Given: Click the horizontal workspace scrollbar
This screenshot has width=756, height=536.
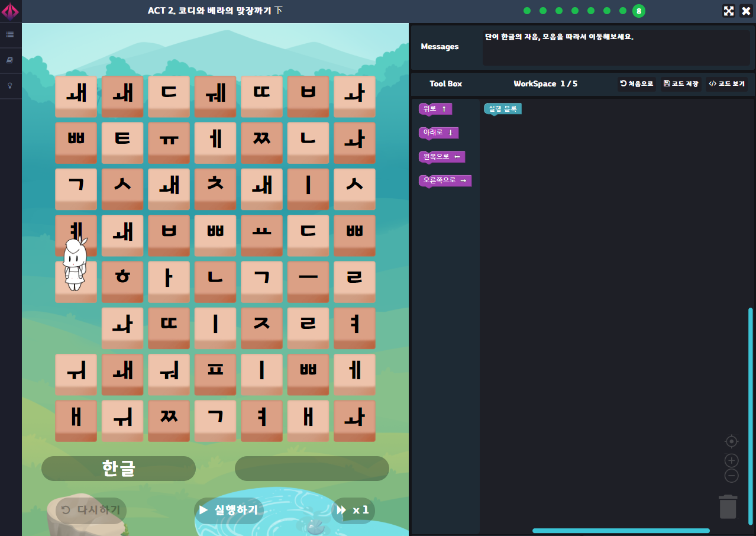Looking at the screenshot, I should point(621,531).
